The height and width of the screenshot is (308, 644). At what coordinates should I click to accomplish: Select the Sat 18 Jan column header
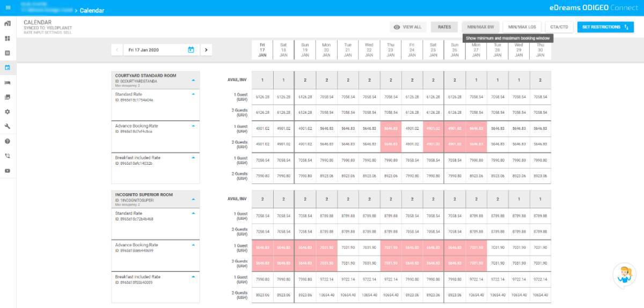tap(283, 50)
